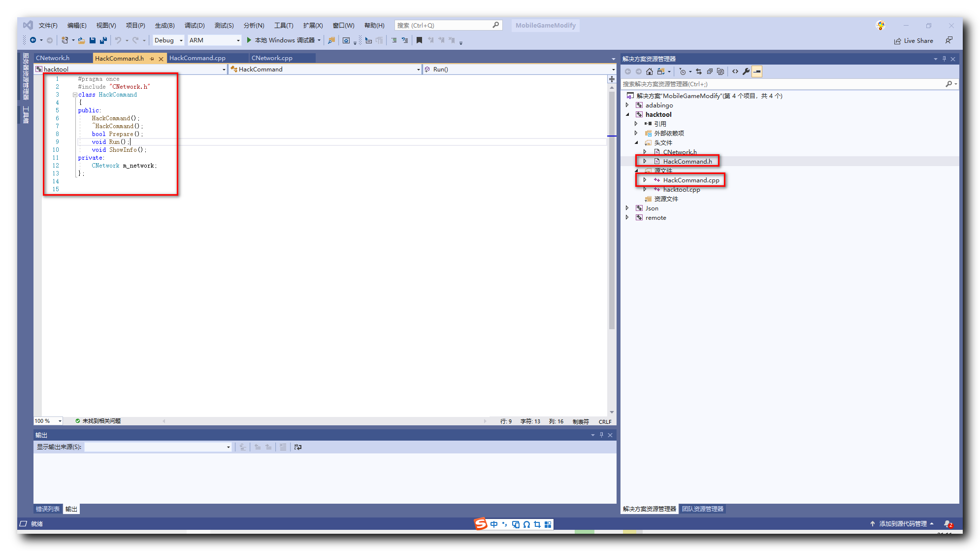Undo the last edit
Viewport: 980px width, 551px height.
pos(118,40)
